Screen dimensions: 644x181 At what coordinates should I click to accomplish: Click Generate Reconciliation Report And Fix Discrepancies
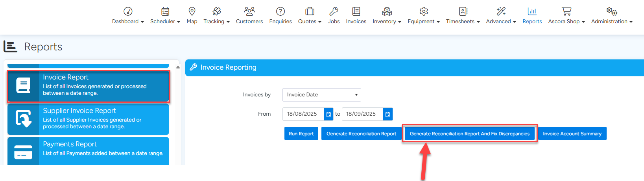(469, 134)
